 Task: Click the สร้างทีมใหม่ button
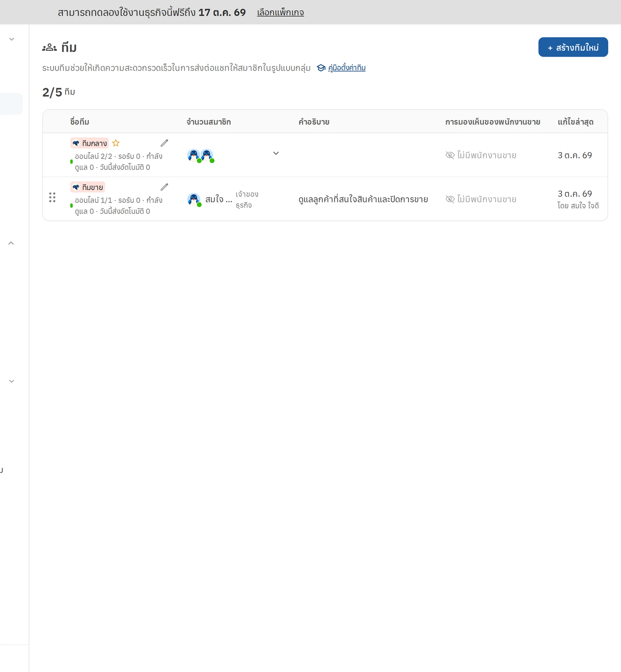[x=573, y=47]
